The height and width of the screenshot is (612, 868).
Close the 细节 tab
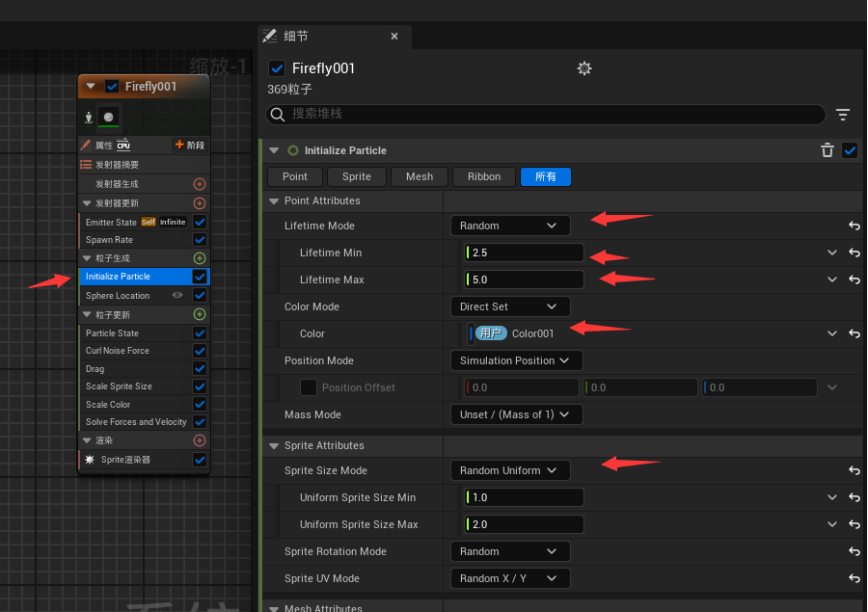pyautogui.click(x=394, y=36)
